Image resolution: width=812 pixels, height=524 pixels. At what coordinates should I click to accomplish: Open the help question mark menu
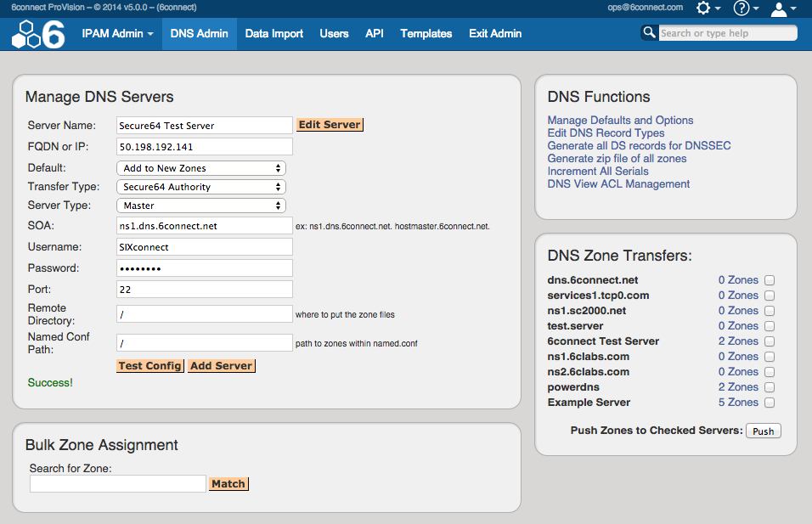point(746,8)
